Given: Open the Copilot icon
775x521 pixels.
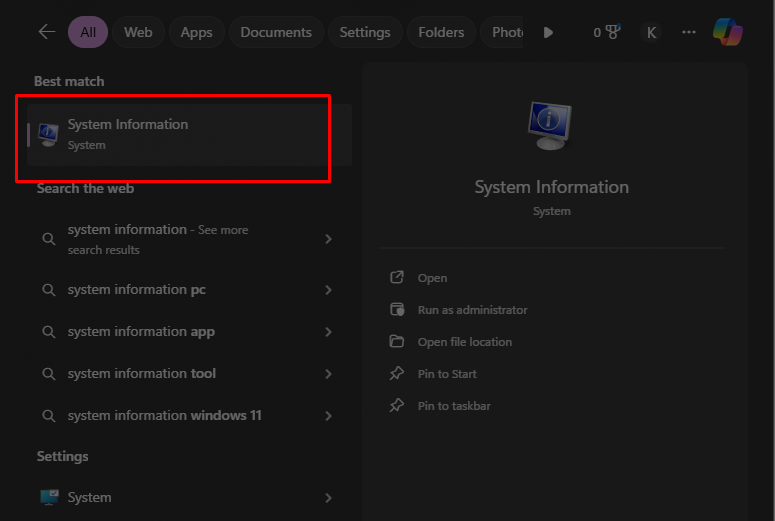Looking at the screenshot, I should [x=727, y=32].
